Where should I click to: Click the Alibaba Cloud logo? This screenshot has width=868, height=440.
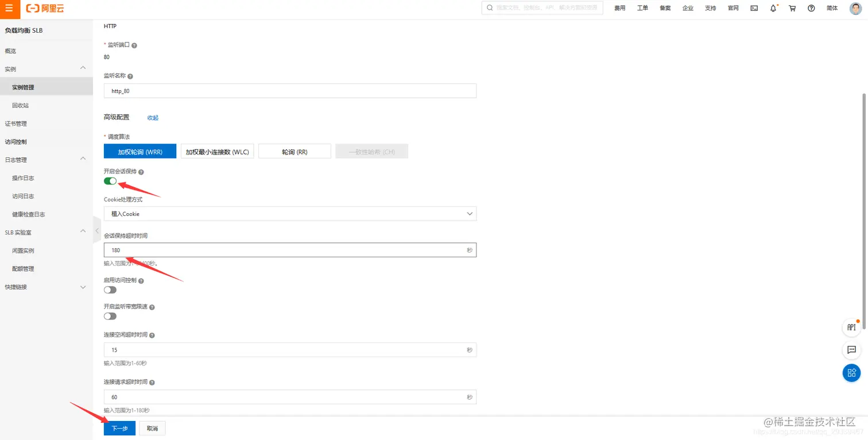[45, 8]
